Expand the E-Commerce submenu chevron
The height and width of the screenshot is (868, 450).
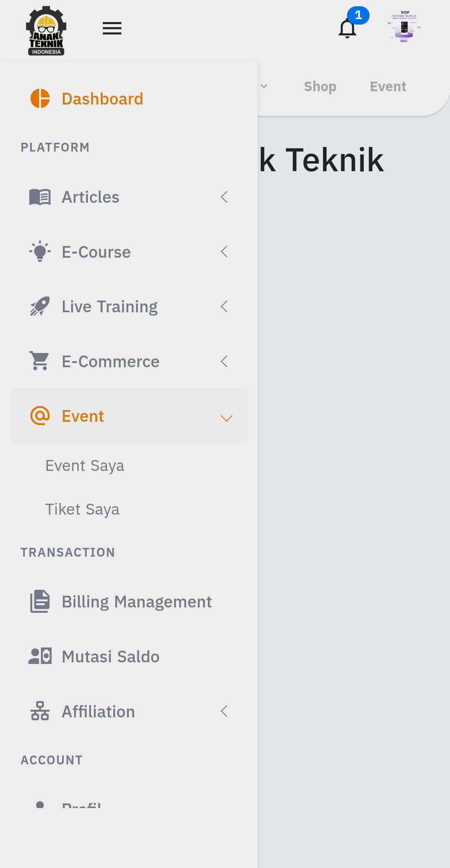tap(224, 361)
